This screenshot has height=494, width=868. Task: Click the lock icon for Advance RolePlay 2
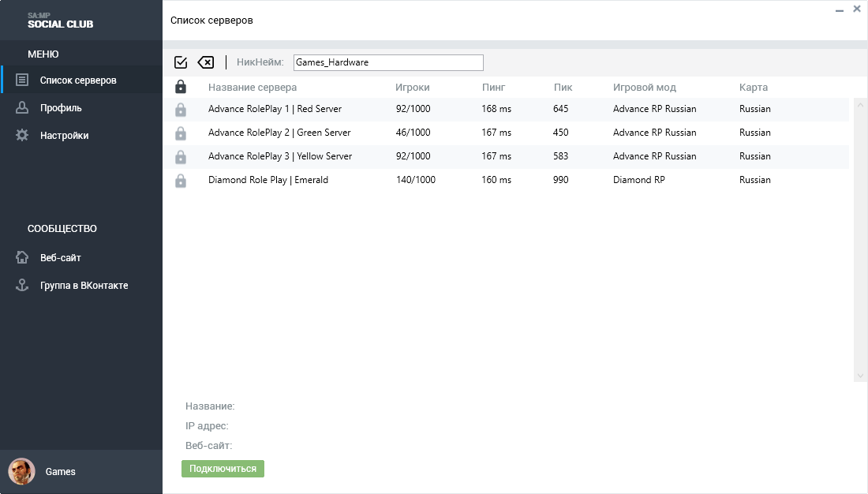point(181,133)
